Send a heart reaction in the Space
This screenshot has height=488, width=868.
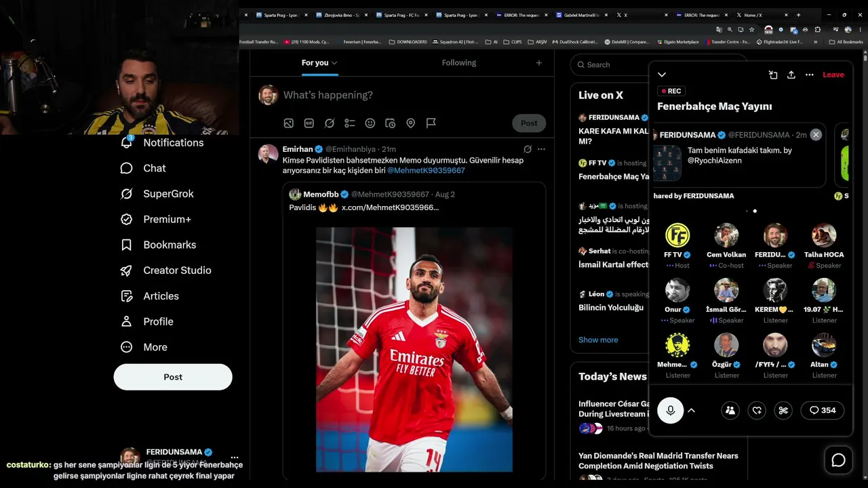point(757,410)
